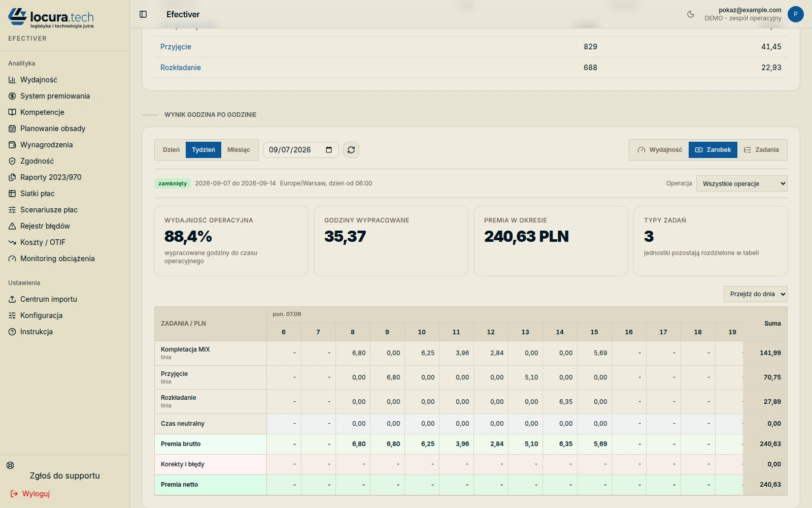
Task: Click the Kompetencje book icon
Action: tap(12, 112)
